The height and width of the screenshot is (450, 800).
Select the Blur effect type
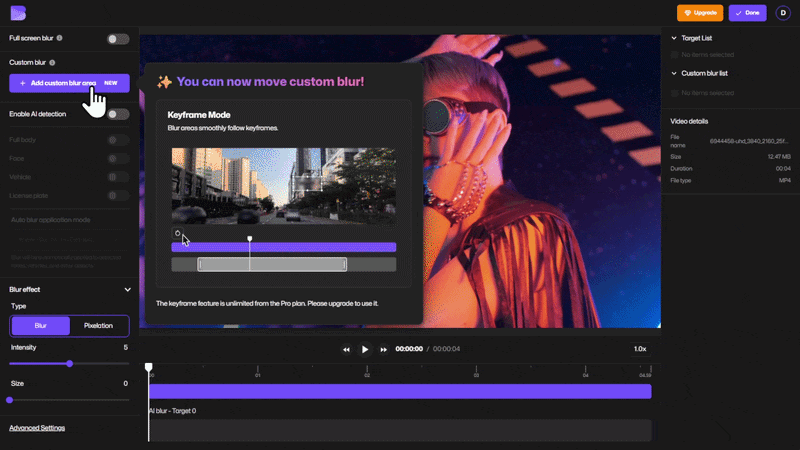pos(41,326)
